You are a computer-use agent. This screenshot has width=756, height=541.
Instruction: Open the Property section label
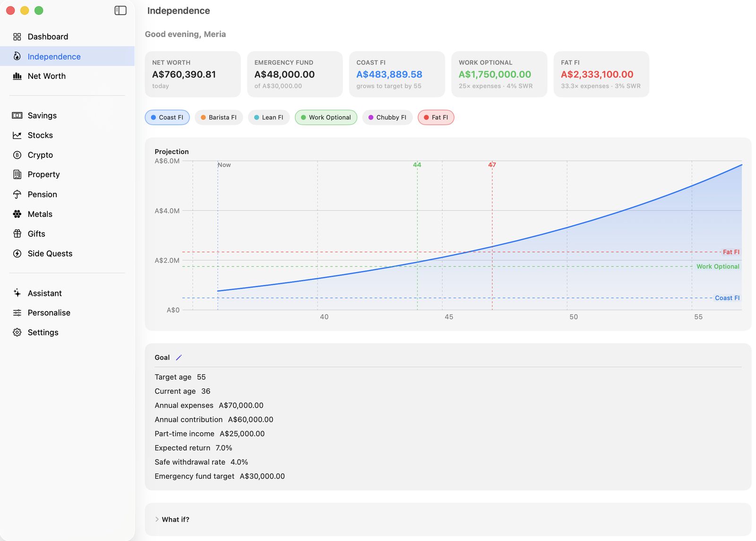click(x=43, y=174)
